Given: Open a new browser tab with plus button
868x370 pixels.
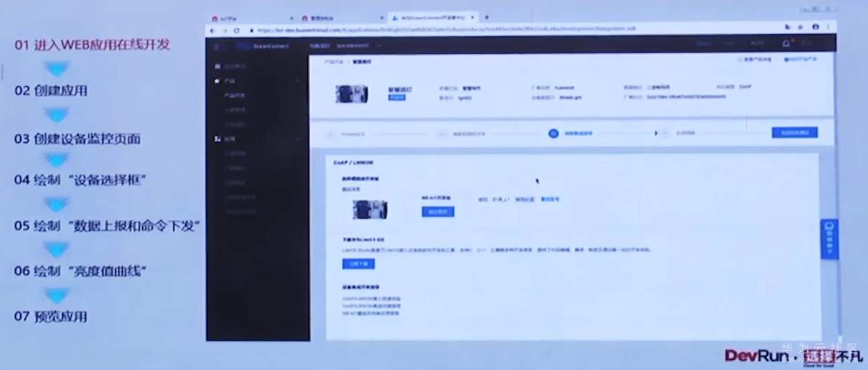Looking at the screenshot, I should pos(487,17).
